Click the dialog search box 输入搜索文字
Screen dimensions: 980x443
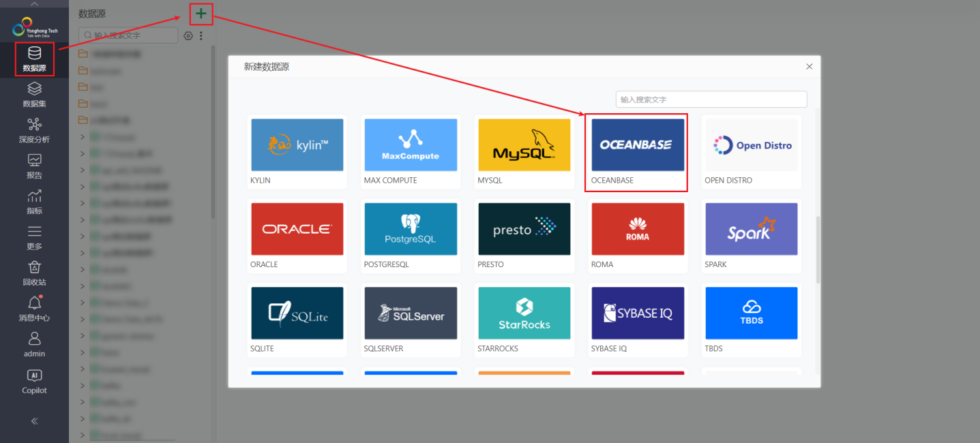[x=711, y=100]
